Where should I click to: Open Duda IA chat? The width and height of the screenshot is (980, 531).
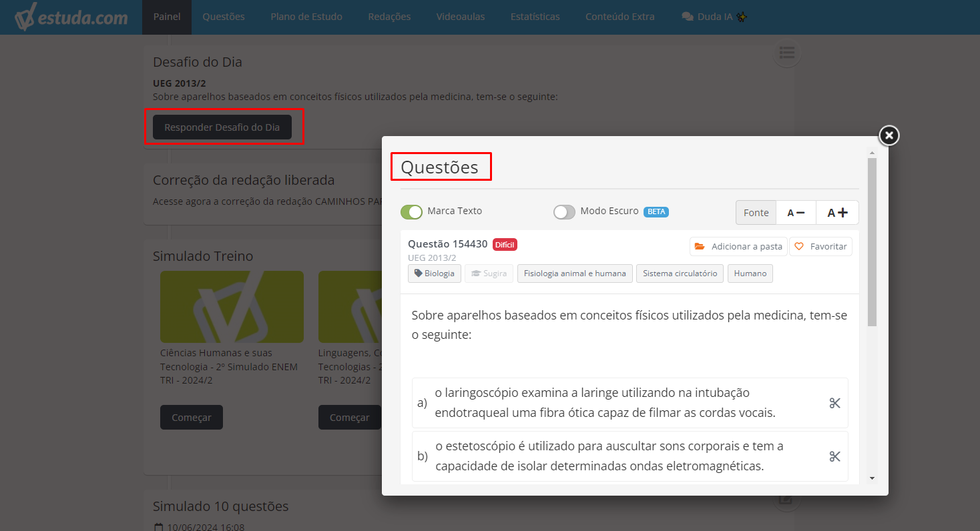(714, 17)
